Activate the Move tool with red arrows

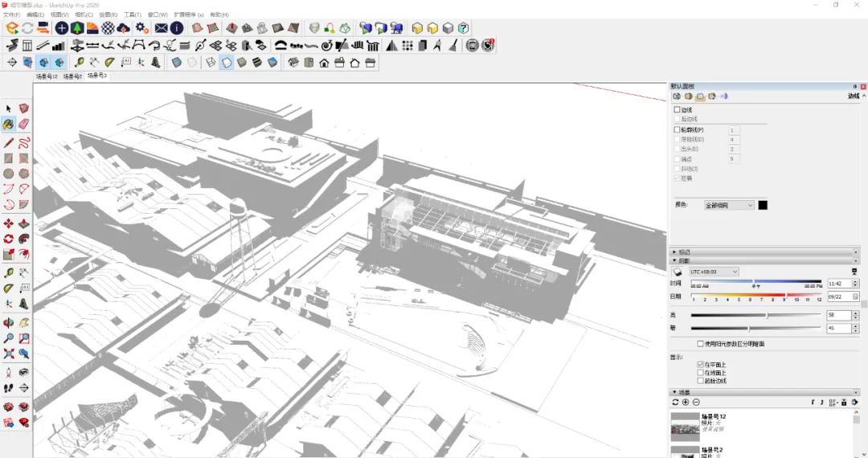8,223
